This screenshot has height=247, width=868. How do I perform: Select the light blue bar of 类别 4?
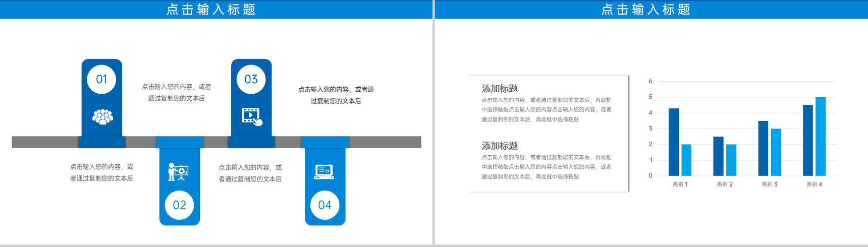pos(821,137)
